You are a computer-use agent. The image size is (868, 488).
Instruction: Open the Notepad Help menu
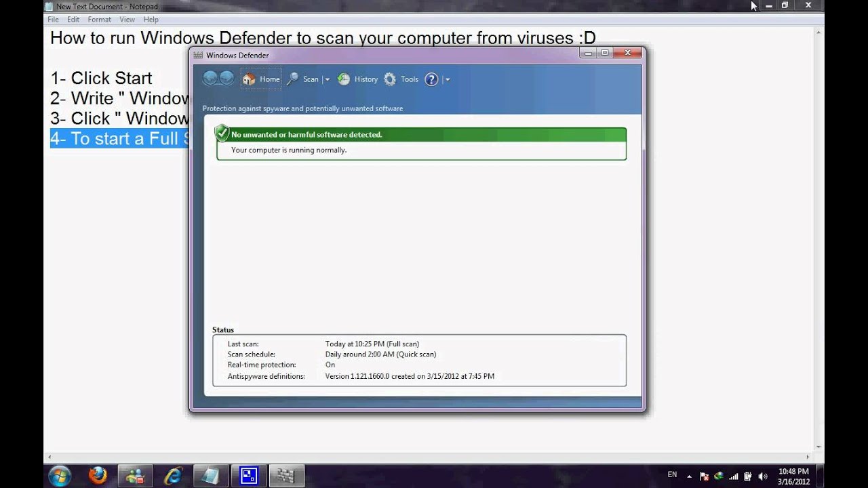[x=151, y=20]
